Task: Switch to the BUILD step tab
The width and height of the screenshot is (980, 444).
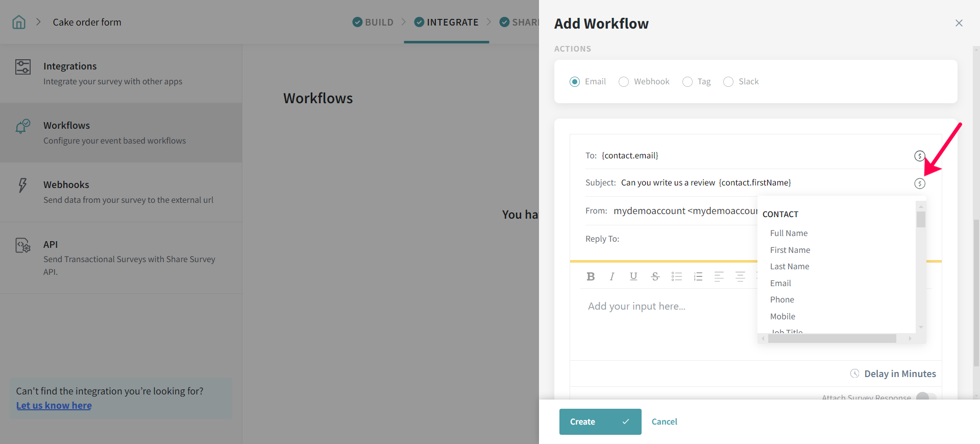Action: tap(373, 22)
